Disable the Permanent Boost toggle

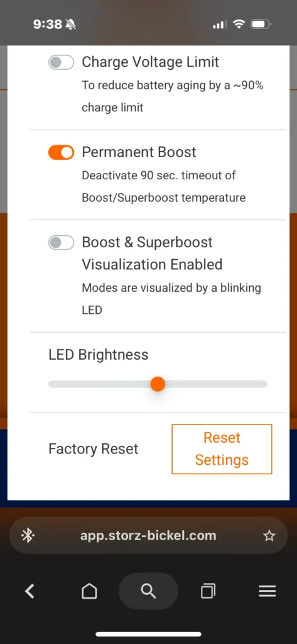click(61, 152)
